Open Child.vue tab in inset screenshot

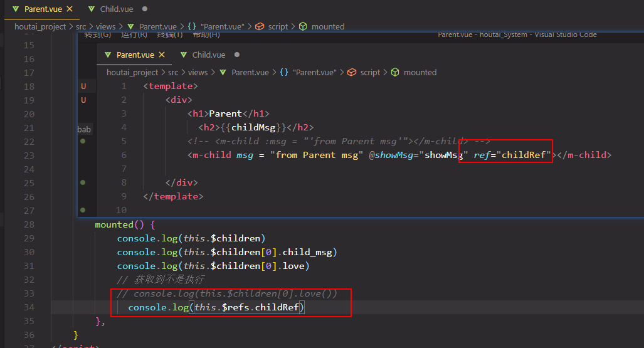[x=209, y=55]
